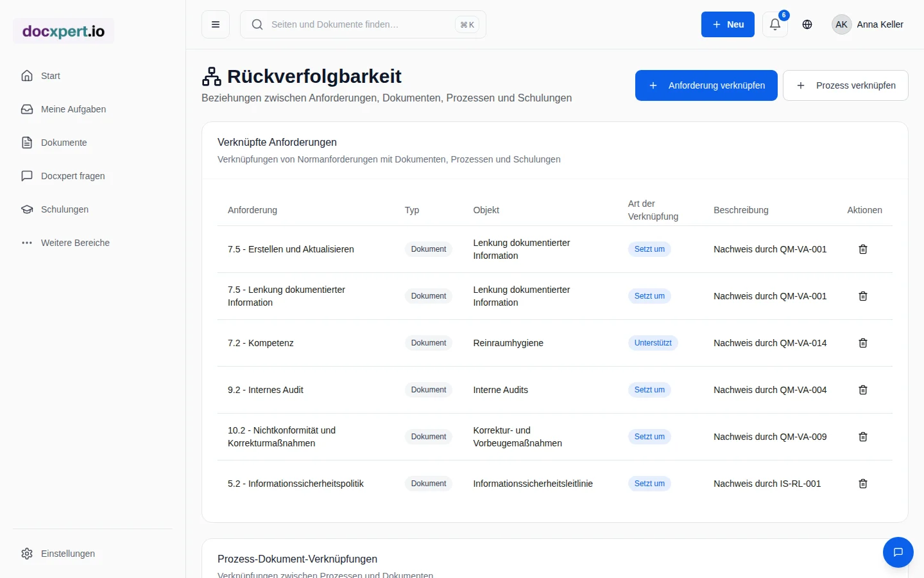Open Einstellungen in the sidebar
Screen dimensions: 924x578
point(92,554)
